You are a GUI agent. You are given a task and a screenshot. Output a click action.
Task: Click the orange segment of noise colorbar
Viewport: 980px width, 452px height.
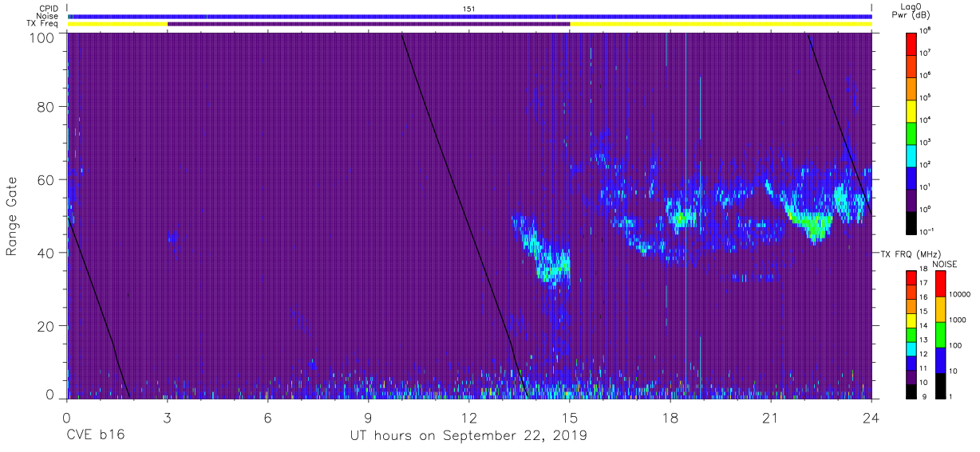click(x=941, y=309)
